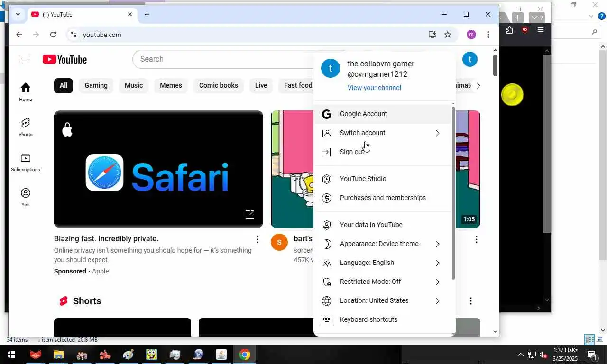The width and height of the screenshot is (607, 364).
Task: Open Keyboard shortcuts from the menu
Action: click(382, 319)
